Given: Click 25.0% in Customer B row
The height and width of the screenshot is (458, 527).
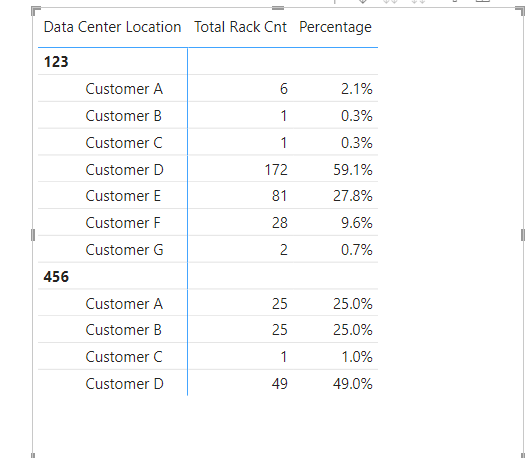Looking at the screenshot, I should 353,330.
